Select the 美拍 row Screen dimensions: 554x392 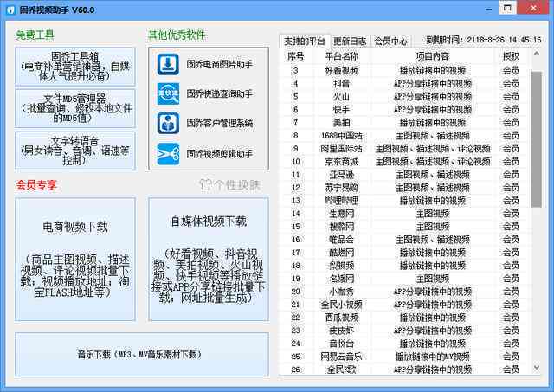point(404,123)
